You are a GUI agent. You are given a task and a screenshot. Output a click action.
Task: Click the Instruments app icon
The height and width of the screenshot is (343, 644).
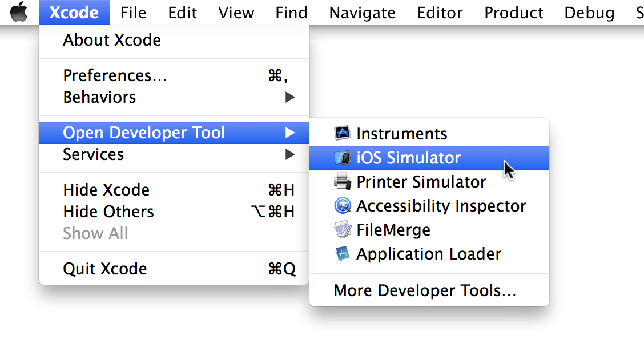(342, 133)
